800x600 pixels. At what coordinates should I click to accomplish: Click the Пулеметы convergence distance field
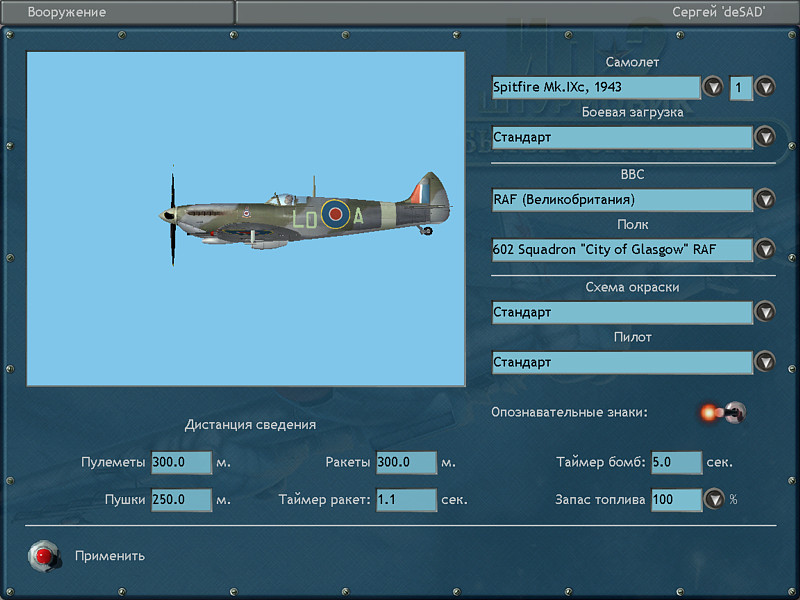181,462
